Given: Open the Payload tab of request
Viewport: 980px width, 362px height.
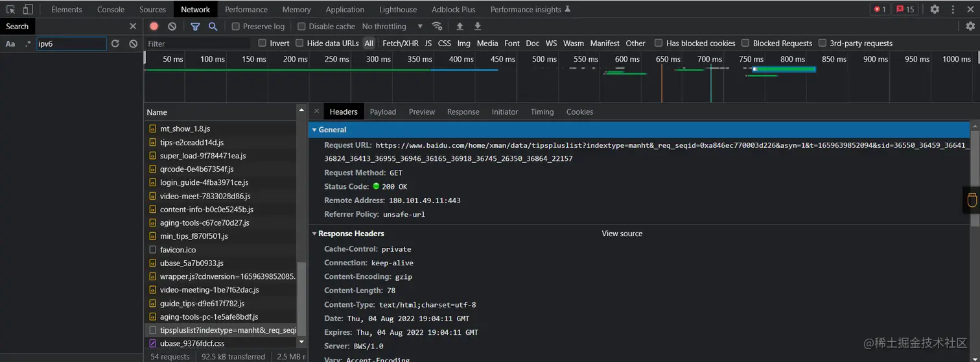Looking at the screenshot, I should (383, 112).
